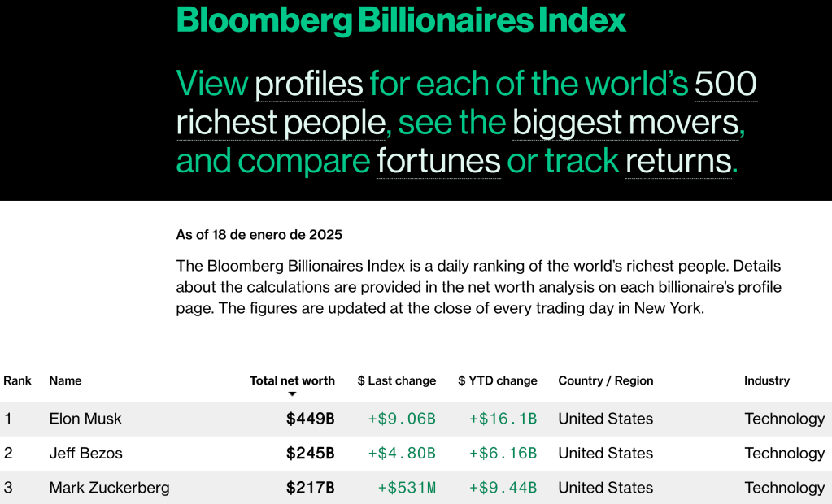Click the Bloomberg Billionaires Index title

[x=402, y=20]
